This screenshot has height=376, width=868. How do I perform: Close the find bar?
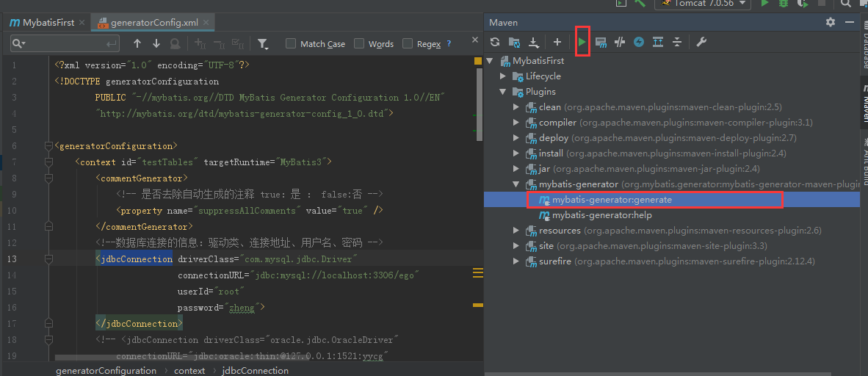point(474,40)
